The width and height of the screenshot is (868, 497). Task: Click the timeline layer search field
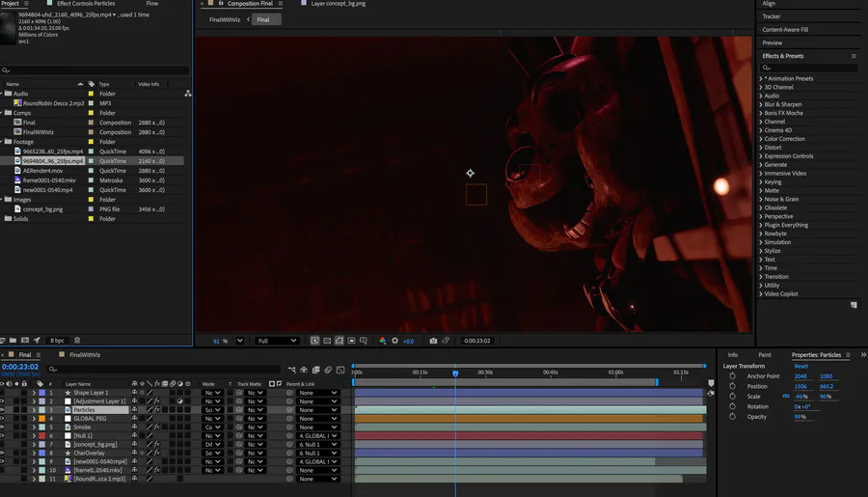(x=164, y=369)
